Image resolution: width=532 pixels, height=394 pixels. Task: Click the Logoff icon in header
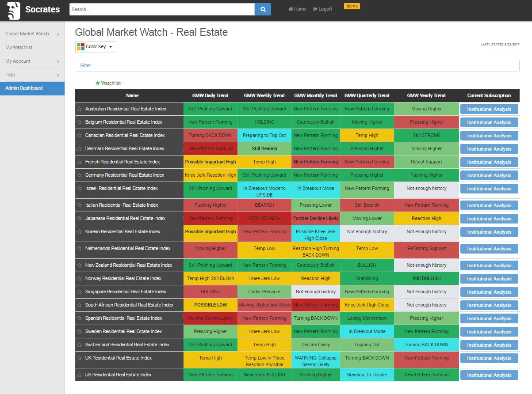315,9
